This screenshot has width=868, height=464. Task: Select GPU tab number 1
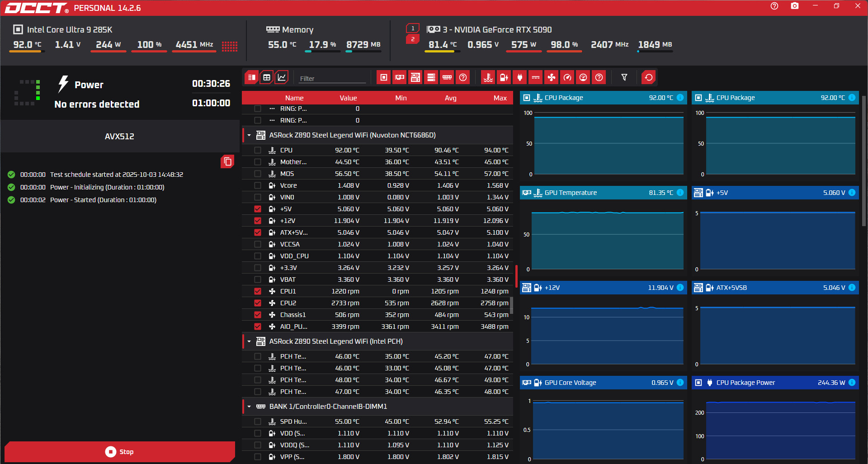(x=412, y=28)
